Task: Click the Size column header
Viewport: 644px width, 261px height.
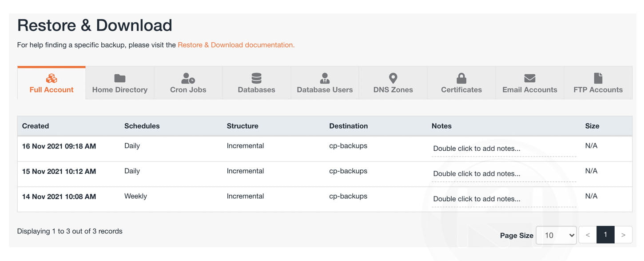Action: [x=592, y=126]
